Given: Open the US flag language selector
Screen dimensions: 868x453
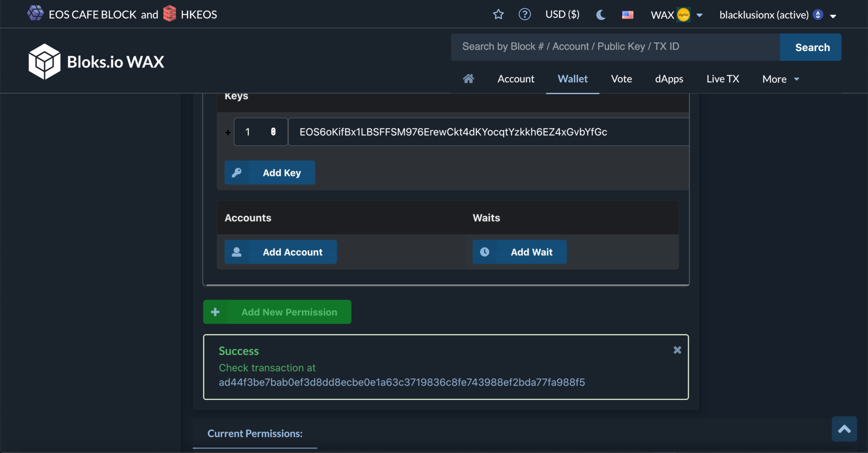Looking at the screenshot, I should [628, 15].
